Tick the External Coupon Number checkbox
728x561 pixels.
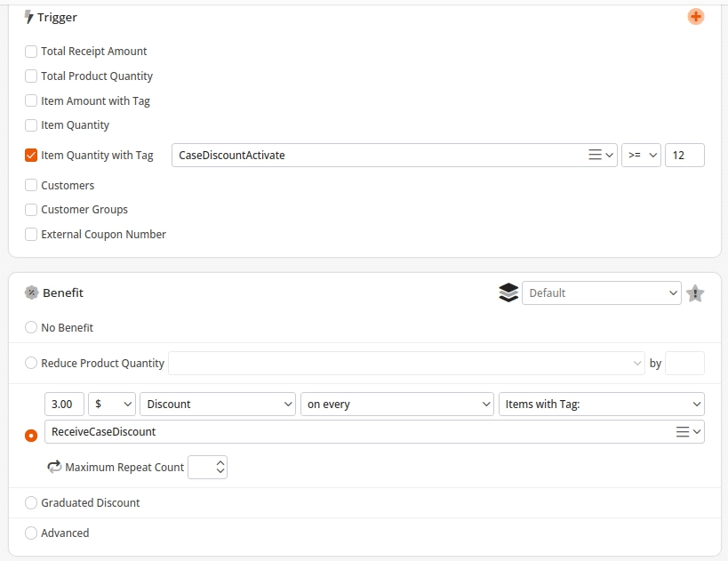31,235
